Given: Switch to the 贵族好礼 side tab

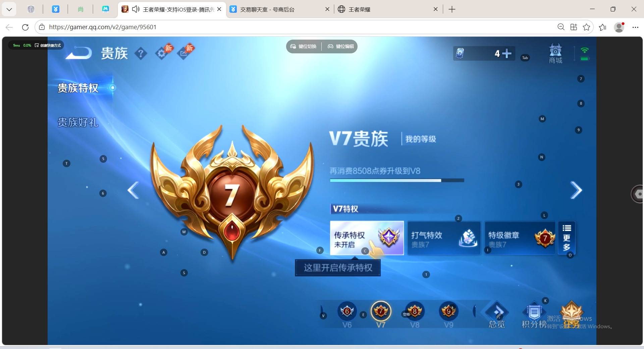Looking at the screenshot, I should coord(78,122).
